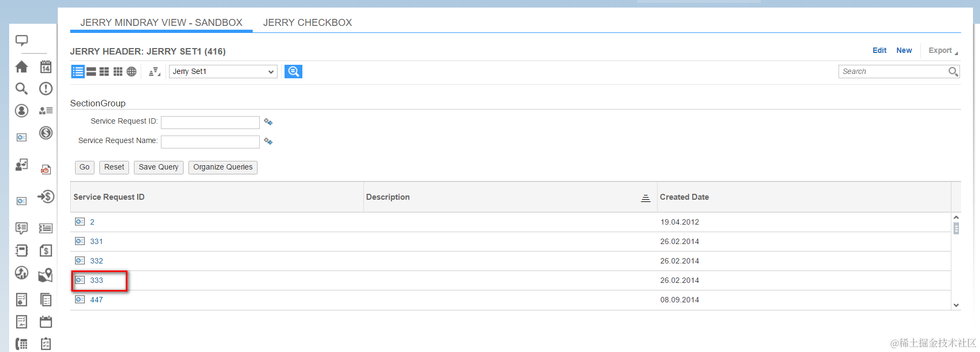
Task: Click the Save Query button
Action: [159, 167]
